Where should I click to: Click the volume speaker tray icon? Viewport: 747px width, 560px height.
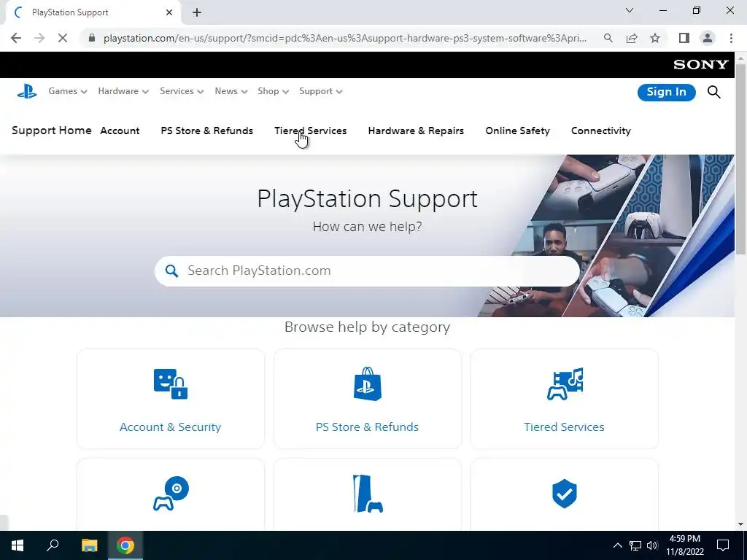point(652,545)
